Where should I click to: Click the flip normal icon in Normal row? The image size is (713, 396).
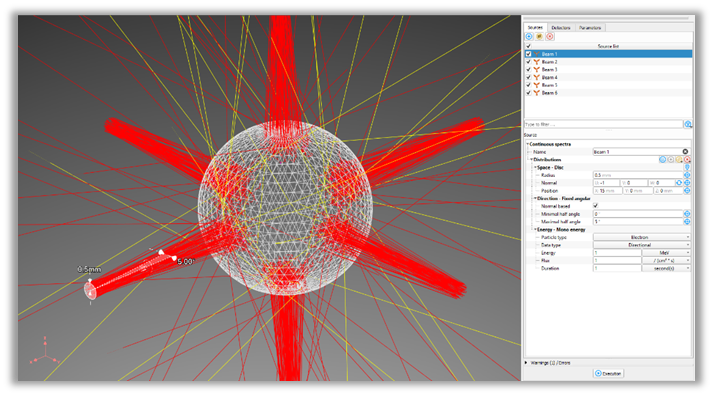point(679,183)
